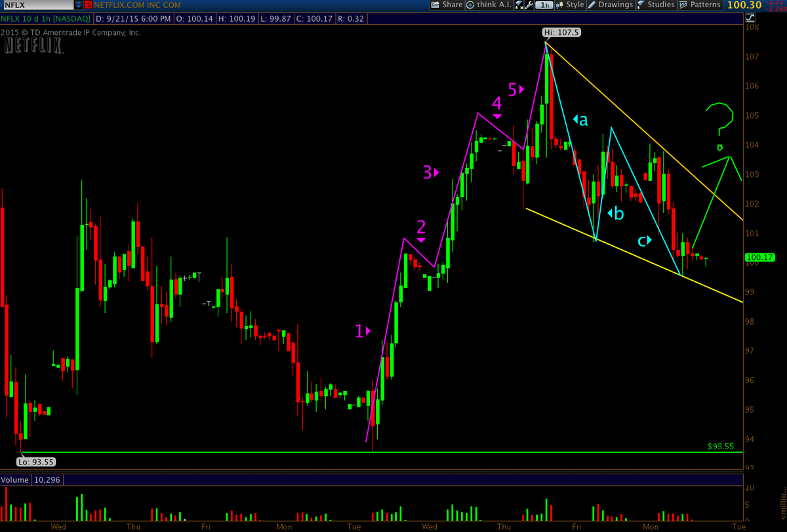Click the Drawings pencil icon
This screenshot has width=787, height=532.
pos(592,5)
